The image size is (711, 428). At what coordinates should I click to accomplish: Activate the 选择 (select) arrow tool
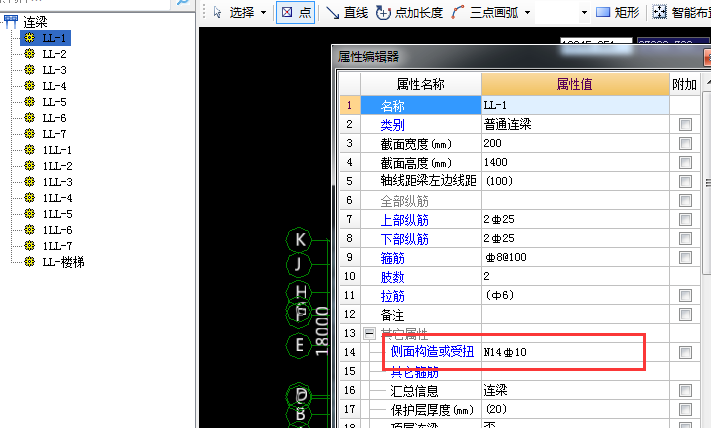pyautogui.click(x=234, y=12)
